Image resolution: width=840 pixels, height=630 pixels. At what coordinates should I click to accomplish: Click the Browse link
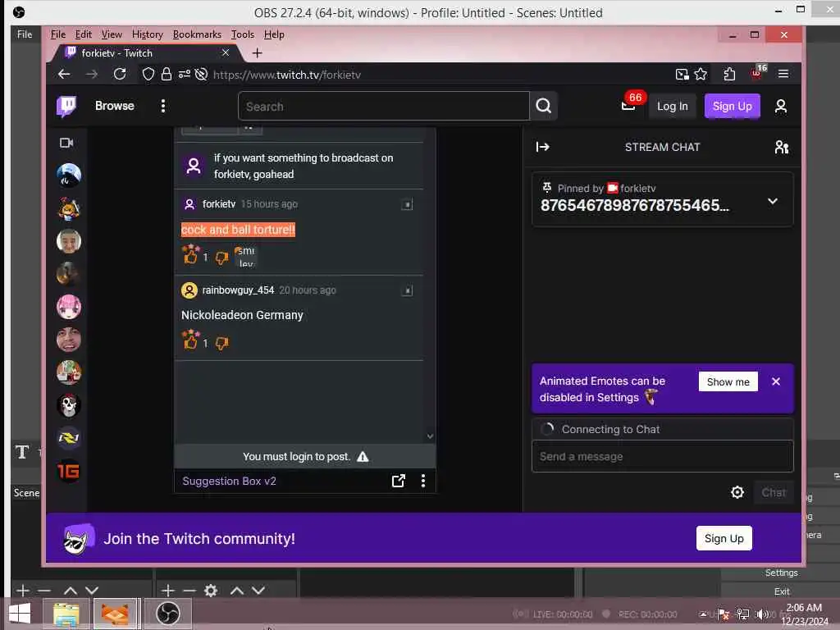(115, 106)
